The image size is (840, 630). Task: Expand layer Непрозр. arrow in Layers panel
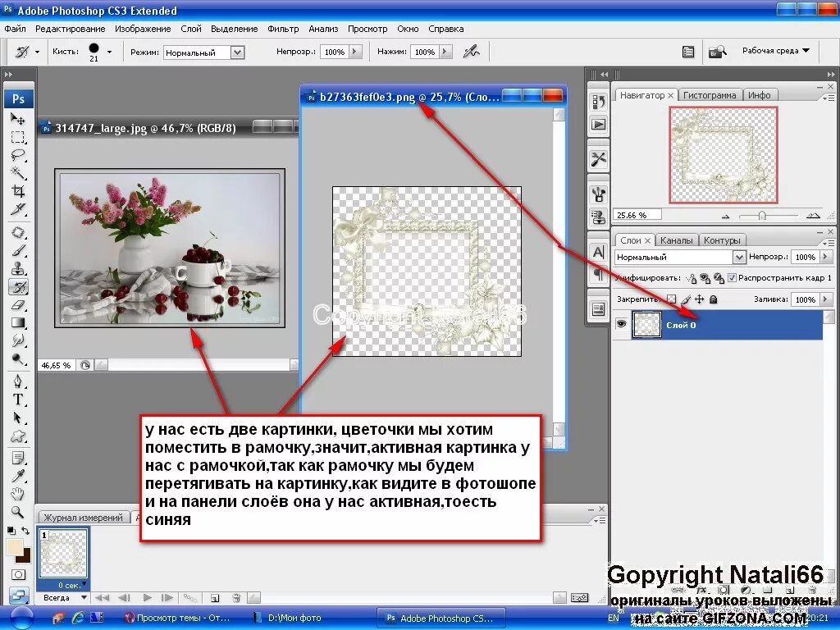pyautogui.click(x=825, y=257)
